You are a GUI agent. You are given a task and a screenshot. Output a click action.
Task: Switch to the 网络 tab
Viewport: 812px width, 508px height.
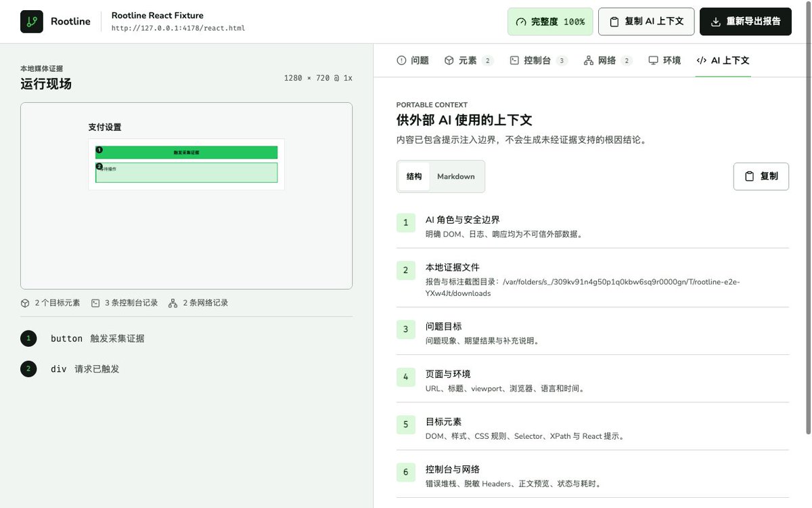coord(608,60)
